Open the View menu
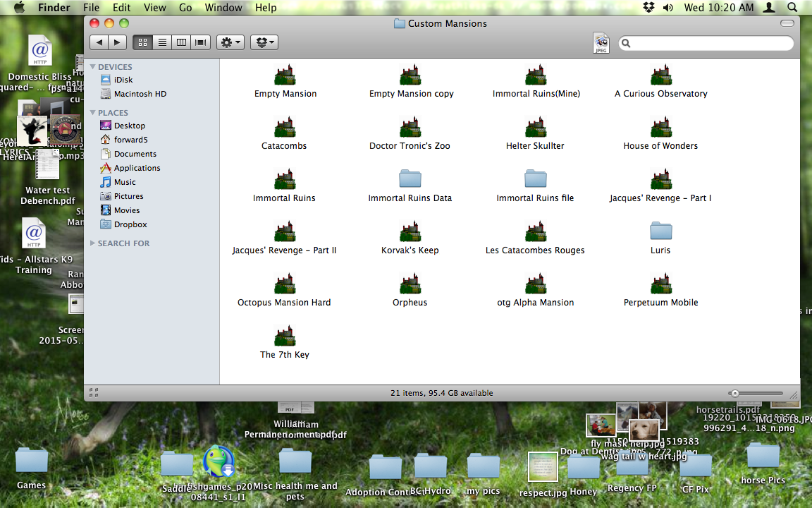812x508 pixels. click(154, 8)
